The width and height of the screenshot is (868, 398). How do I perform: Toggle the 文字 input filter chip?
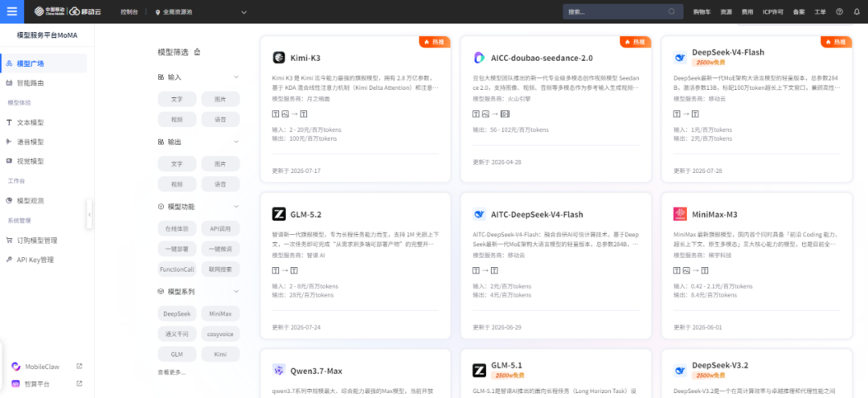click(x=177, y=100)
